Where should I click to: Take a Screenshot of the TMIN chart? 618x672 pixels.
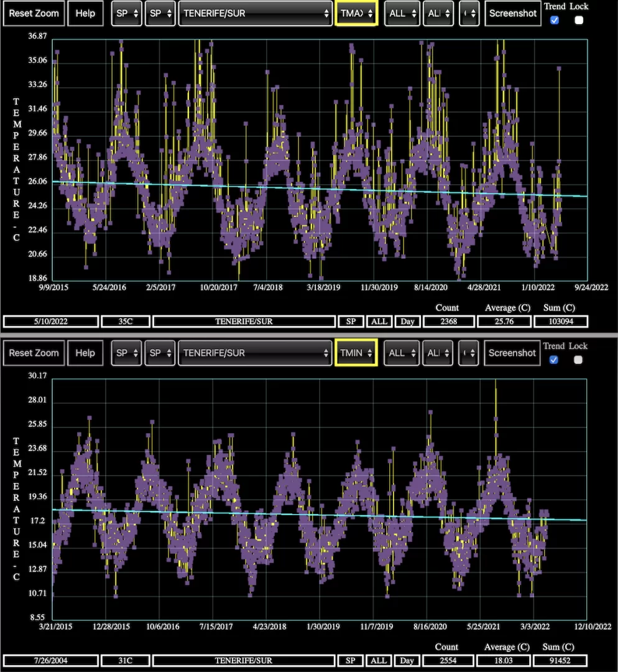[512, 353]
